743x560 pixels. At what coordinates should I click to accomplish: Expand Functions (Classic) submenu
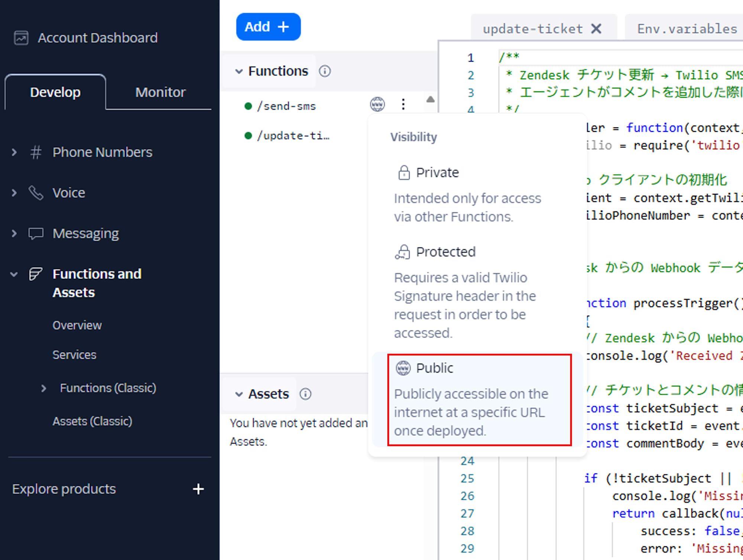(44, 388)
